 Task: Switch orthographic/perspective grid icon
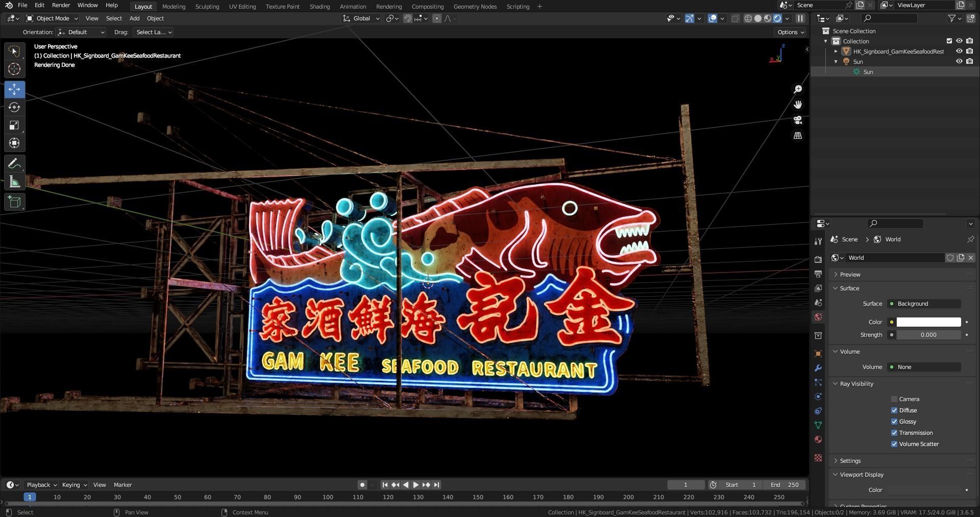[x=798, y=135]
